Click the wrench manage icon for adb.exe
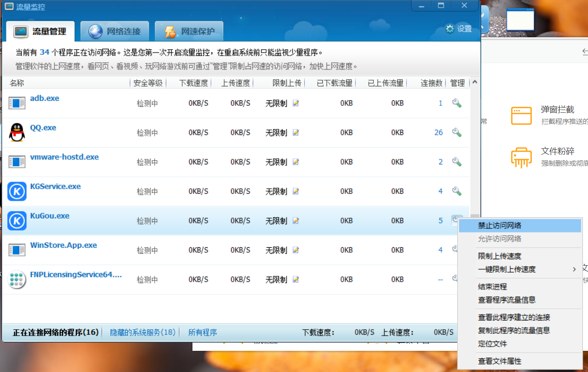Screen dimensions: 588x372 (x=456, y=103)
